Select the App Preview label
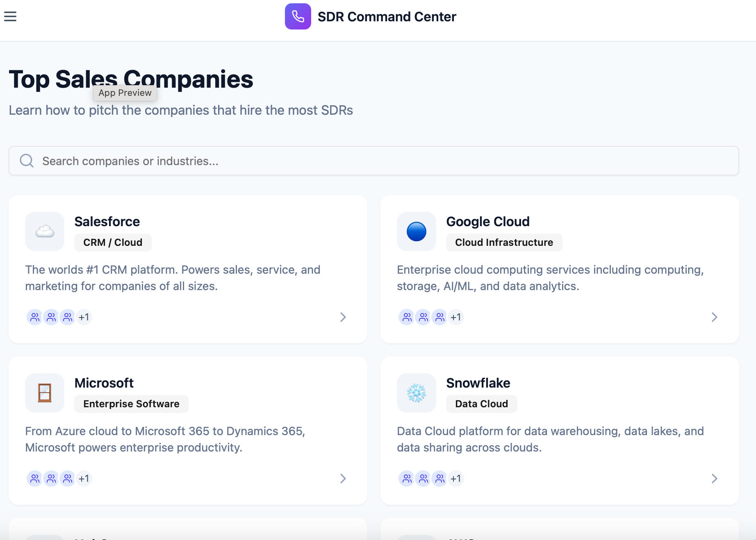 [125, 93]
